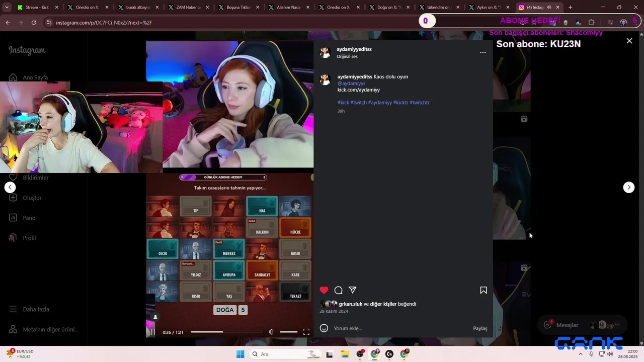The image size is (644, 362).
Task: Switch to 'tükendim on' X tab
Action: (440, 8)
